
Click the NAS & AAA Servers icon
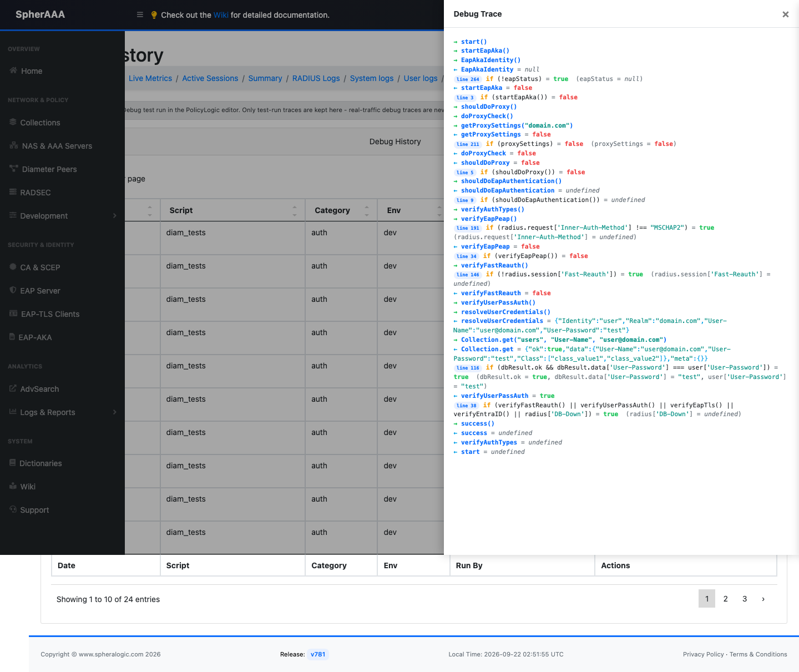click(x=14, y=145)
